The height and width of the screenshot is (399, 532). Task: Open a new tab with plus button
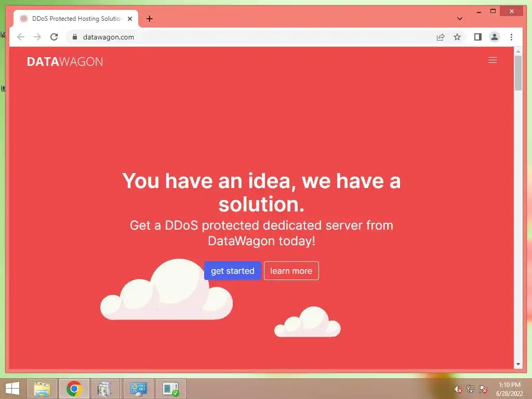click(x=149, y=19)
